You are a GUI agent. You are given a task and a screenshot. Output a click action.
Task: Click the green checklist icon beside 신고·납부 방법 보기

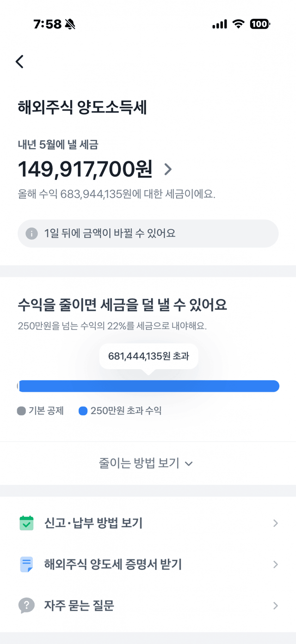26,523
